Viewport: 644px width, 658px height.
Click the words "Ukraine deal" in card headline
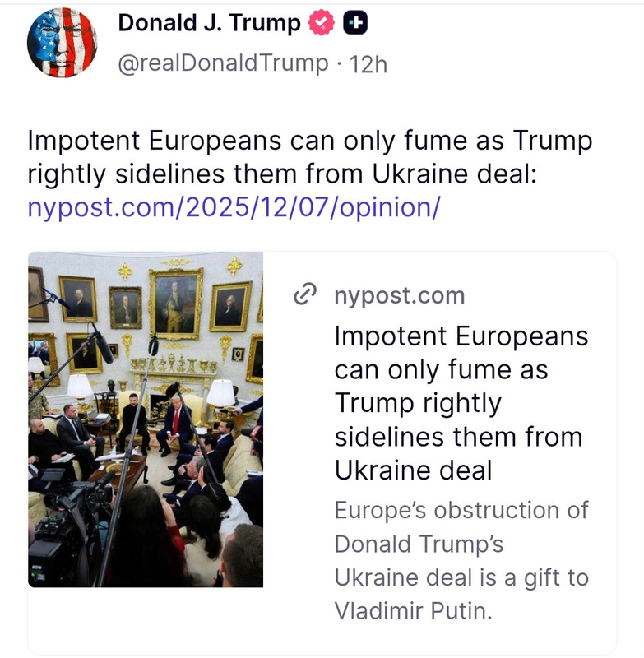[x=413, y=470]
